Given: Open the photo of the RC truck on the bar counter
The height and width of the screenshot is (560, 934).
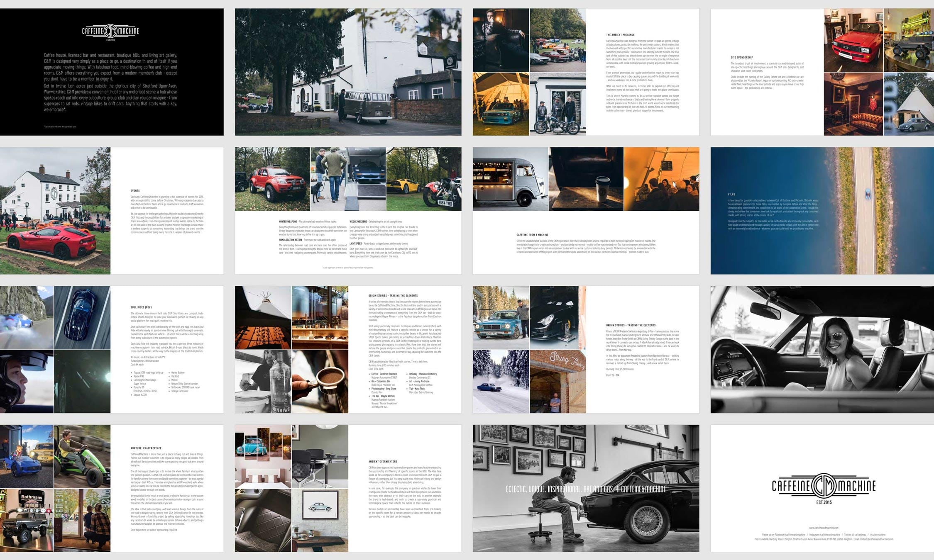Looking at the screenshot, I should (x=909, y=40).
